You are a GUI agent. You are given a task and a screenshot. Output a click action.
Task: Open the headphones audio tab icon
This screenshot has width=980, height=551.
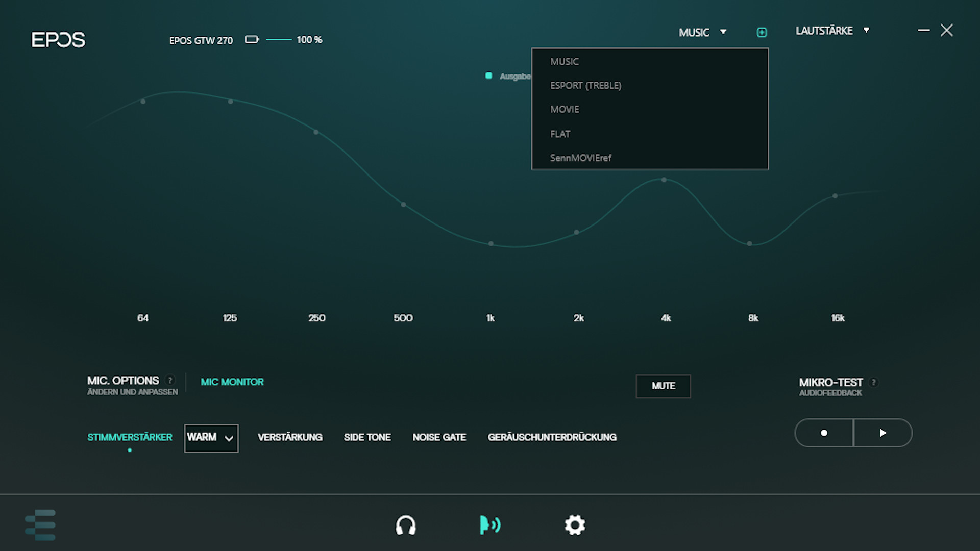pos(406,525)
